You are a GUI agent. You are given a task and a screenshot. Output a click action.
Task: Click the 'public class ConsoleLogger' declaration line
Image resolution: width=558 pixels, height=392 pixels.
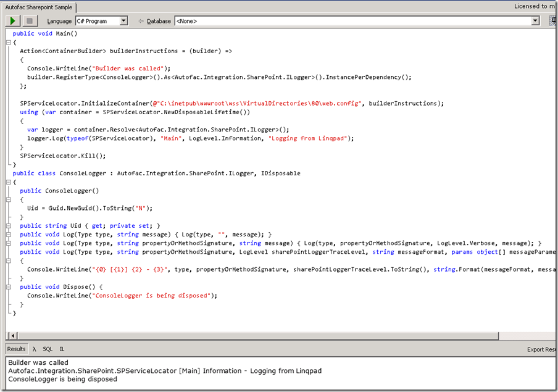[x=157, y=173]
